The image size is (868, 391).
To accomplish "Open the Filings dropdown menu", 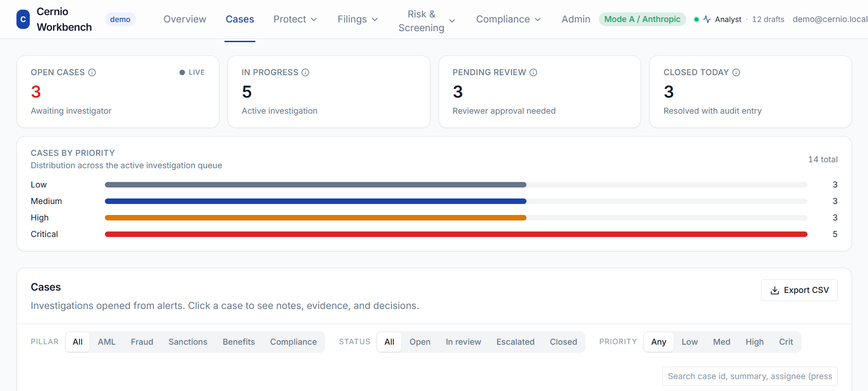I will pos(358,19).
